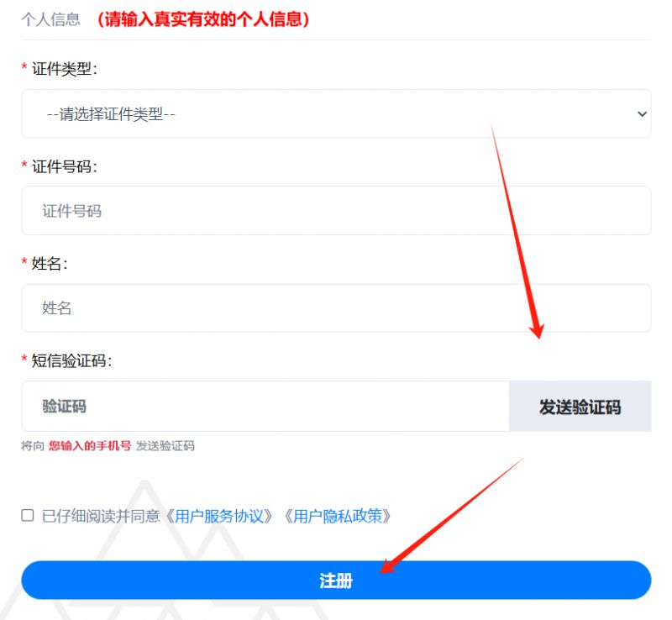Open the 《用户服务协议》 link
Screen dimensions: 672x620
pos(218,516)
